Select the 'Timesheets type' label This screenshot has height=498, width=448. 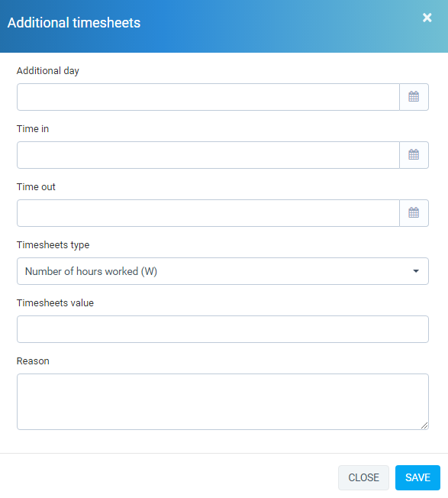(53, 245)
